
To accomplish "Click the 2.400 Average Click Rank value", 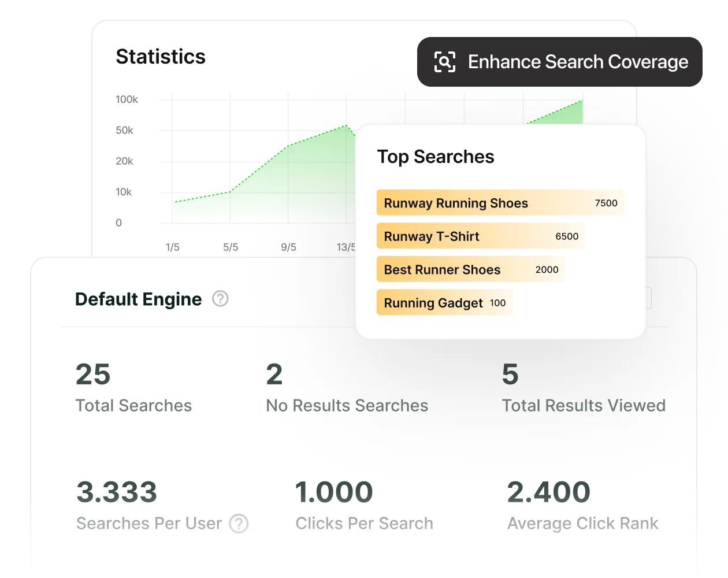I will pyautogui.click(x=547, y=492).
